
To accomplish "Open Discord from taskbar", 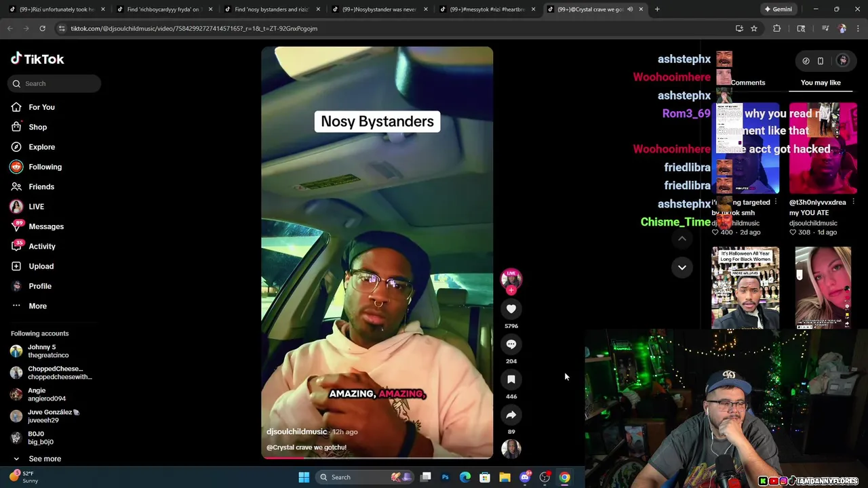I will tap(525, 477).
